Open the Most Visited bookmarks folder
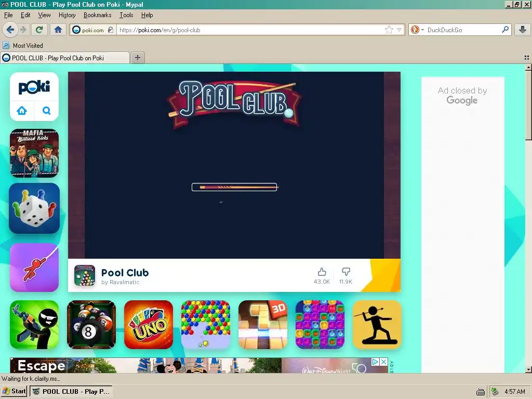The height and width of the screenshot is (399, 532). [23, 46]
